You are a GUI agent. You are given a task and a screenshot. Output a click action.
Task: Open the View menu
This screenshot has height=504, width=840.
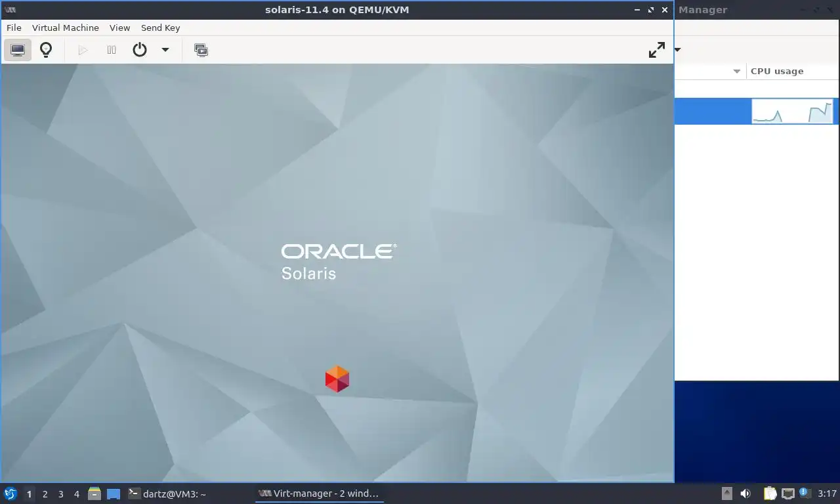coord(119,28)
